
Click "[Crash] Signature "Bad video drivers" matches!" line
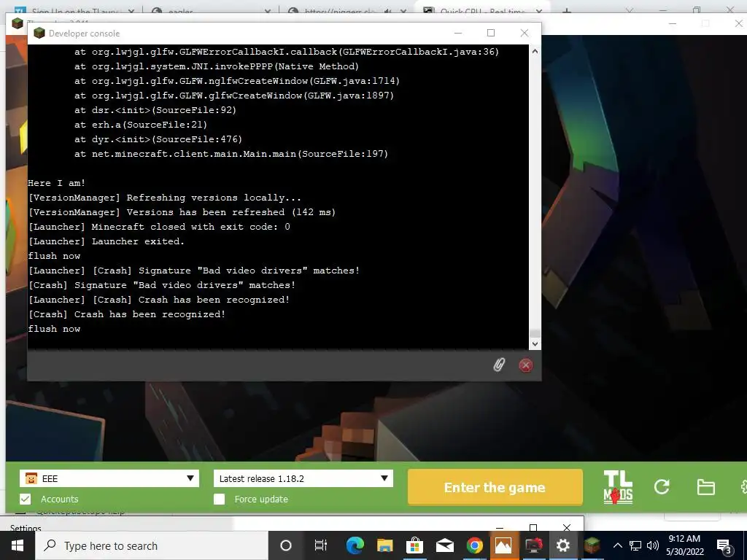pos(161,285)
